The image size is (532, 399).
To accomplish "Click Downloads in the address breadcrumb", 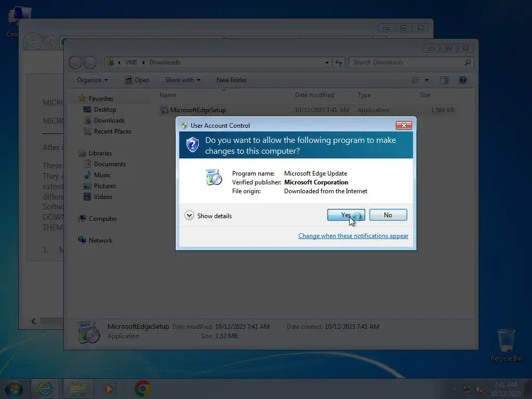I will [165, 62].
